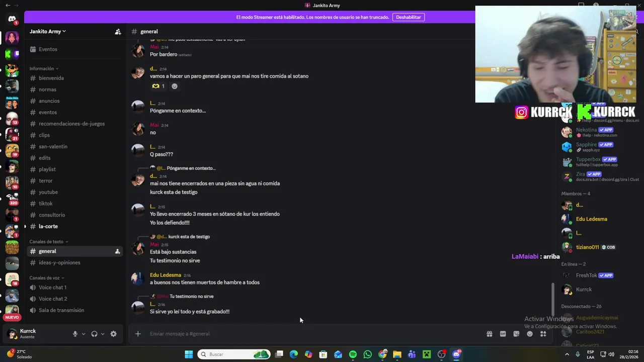
Task: Open the bienvenida channel
Action: 51,78
